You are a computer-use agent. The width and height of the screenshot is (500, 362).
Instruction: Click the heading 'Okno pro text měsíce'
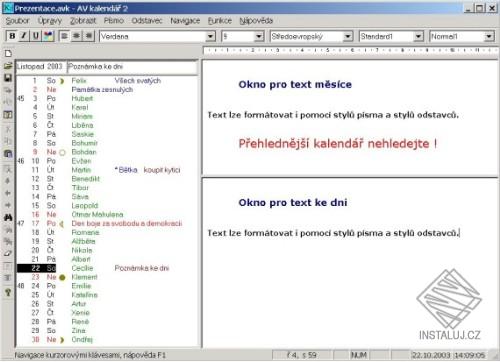[295, 85]
